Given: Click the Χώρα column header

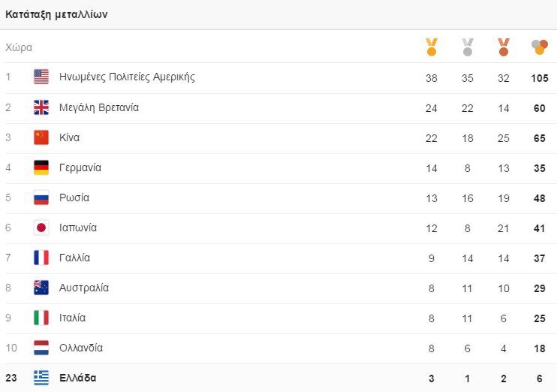Looking at the screenshot, I should pos(19,47).
